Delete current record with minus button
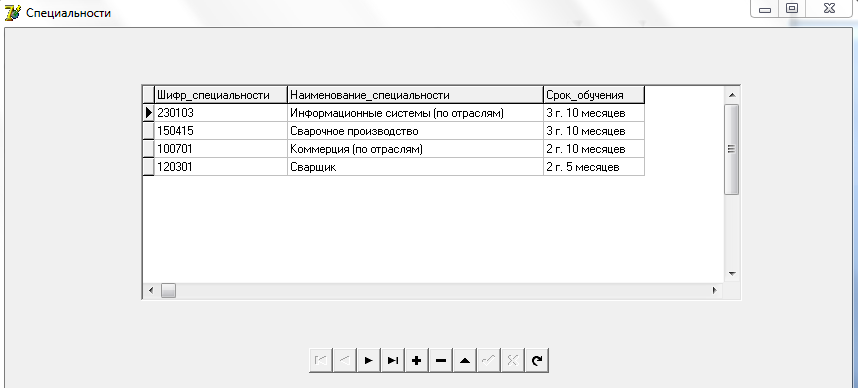Screen dimensions: 858x388 pos(441,360)
